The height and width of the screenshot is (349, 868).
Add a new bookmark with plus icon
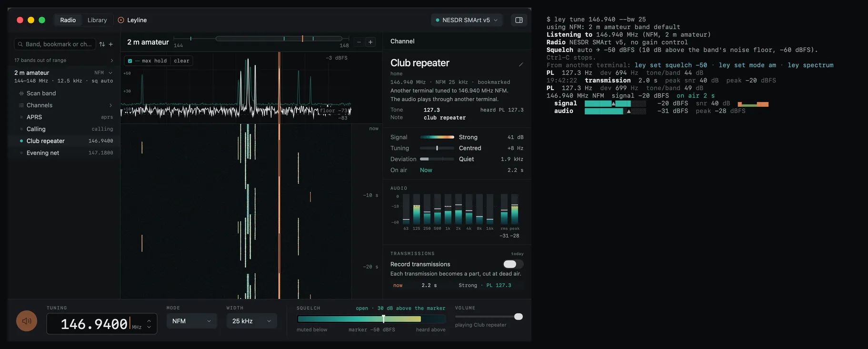point(111,44)
